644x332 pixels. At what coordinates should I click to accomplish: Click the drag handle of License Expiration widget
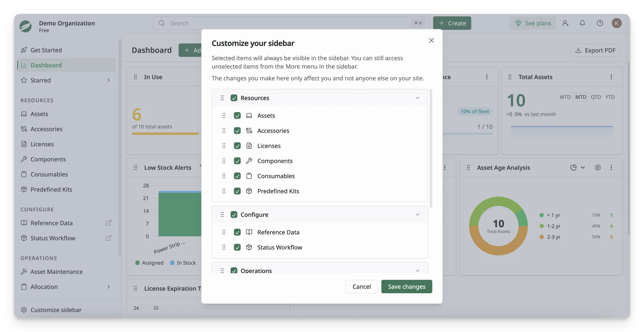click(x=136, y=288)
